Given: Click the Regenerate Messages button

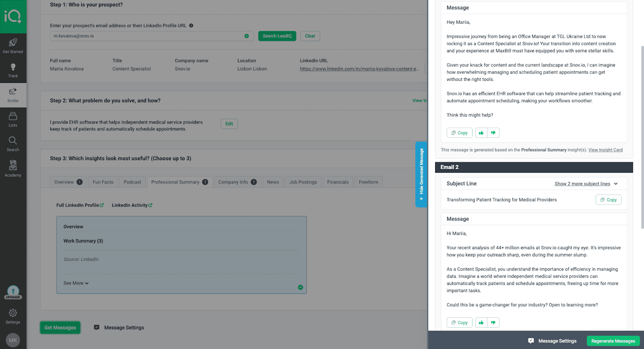Looking at the screenshot, I should pyautogui.click(x=613, y=341).
